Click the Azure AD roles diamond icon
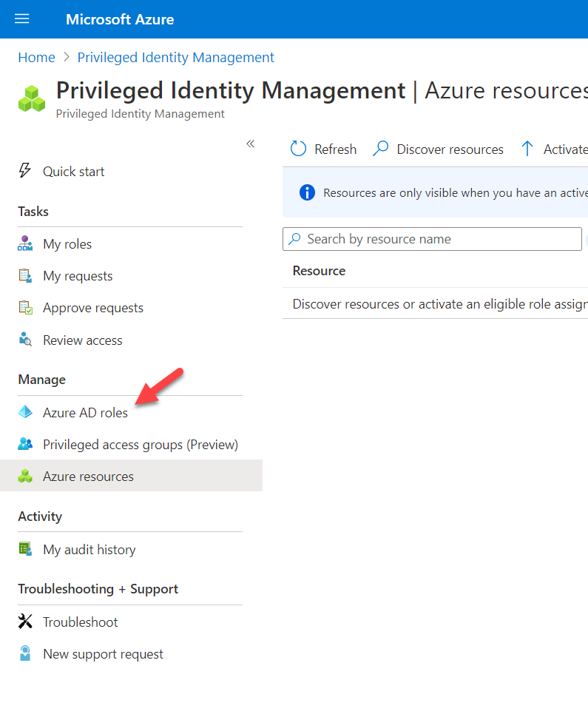The image size is (588, 717). 26,412
